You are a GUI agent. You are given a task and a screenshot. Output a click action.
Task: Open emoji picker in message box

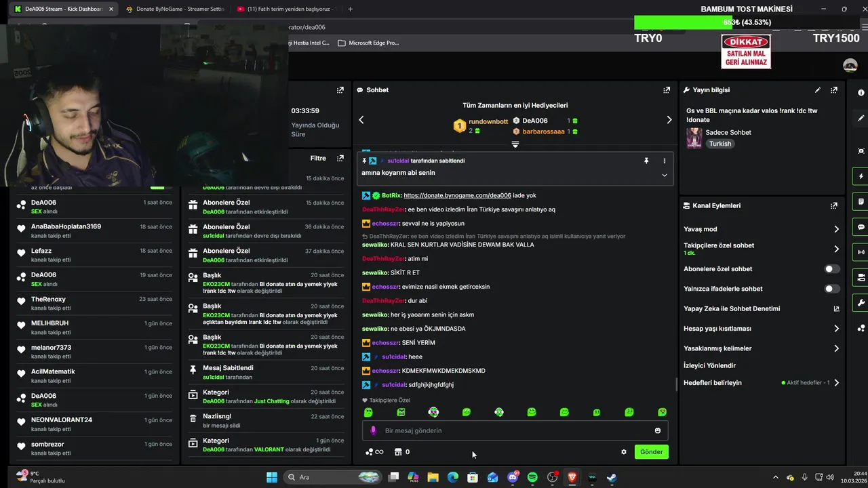click(x=658, y=430)
